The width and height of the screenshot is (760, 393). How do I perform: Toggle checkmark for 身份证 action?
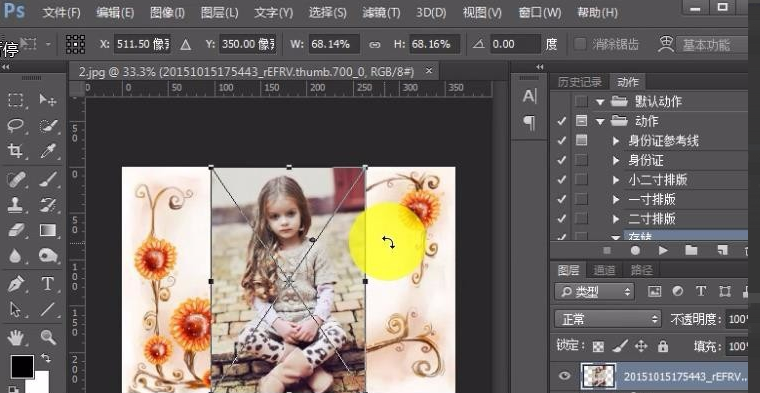click(x=561, y=160)
